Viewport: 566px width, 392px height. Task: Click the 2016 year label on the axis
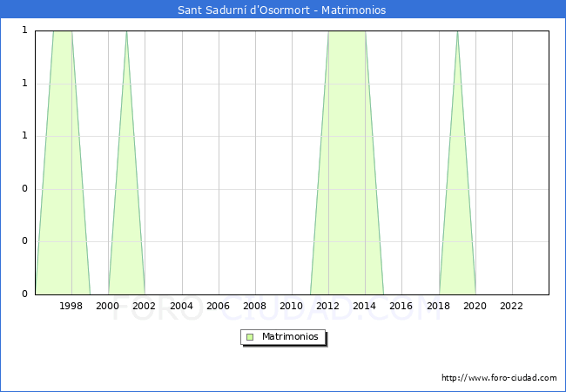[401, 306]
